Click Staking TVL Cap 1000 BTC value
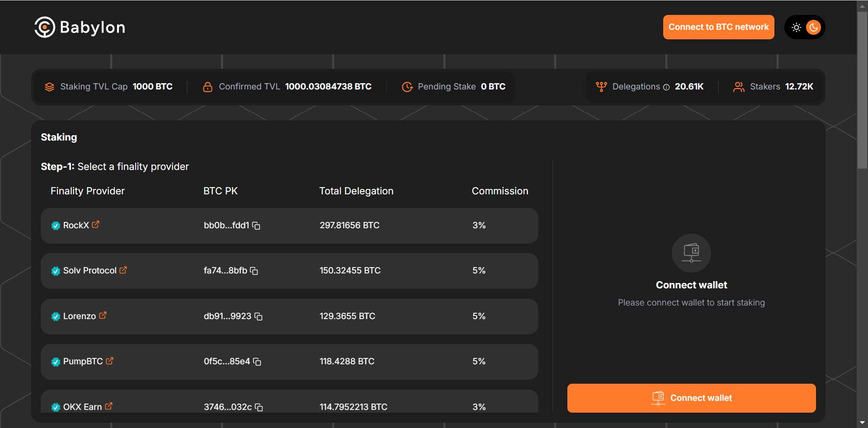The height and width of the screenshot is (428, 868). (x=152, y=86)
